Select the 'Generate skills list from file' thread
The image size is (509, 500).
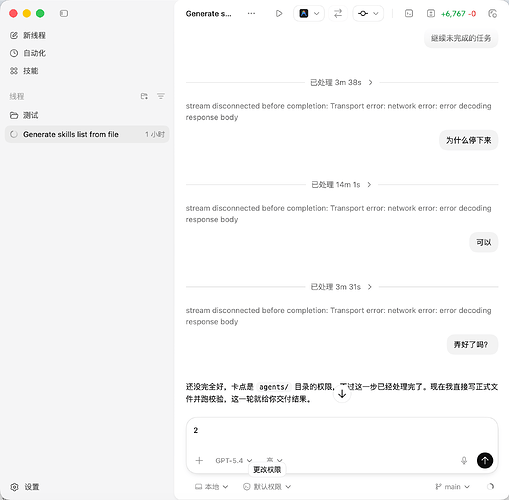tap(87, 134)
